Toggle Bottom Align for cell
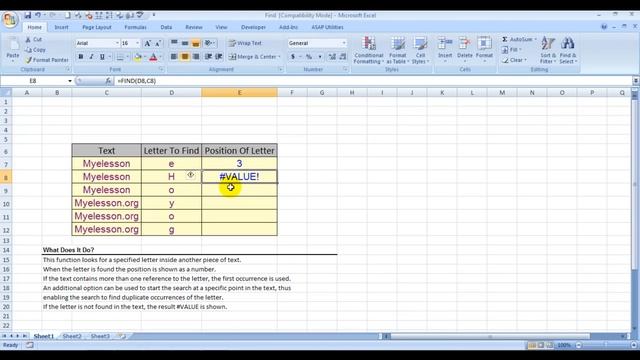640x360 pixels. tap(196, 43)
